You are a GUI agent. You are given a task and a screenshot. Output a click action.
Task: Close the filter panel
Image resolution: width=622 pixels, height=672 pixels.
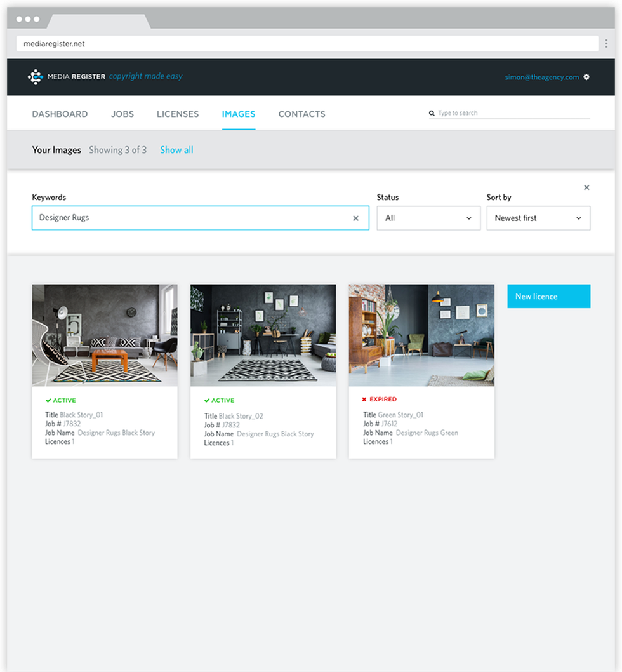pyautogui.click(x=586, y=187)
